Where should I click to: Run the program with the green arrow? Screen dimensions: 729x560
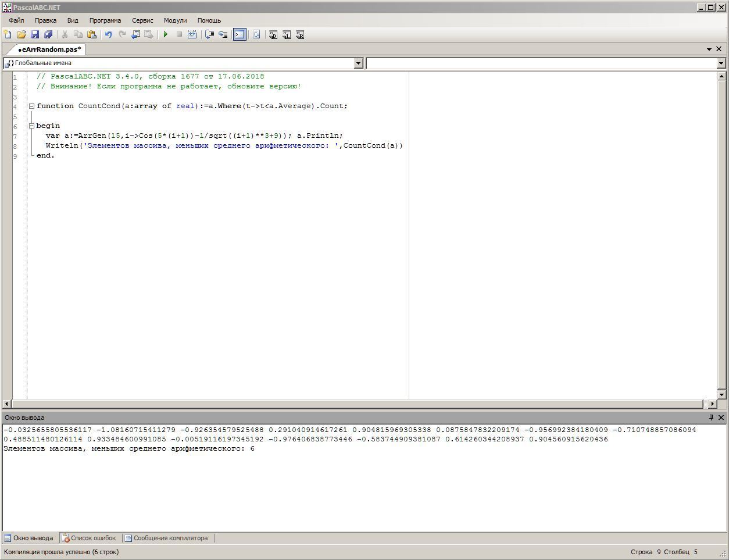click(166, 35)
